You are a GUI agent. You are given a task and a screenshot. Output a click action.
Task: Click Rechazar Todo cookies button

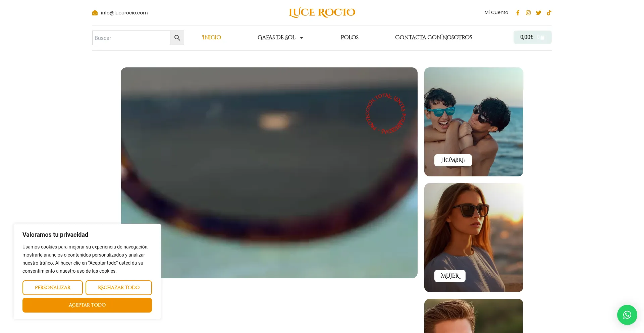(119, 287)
